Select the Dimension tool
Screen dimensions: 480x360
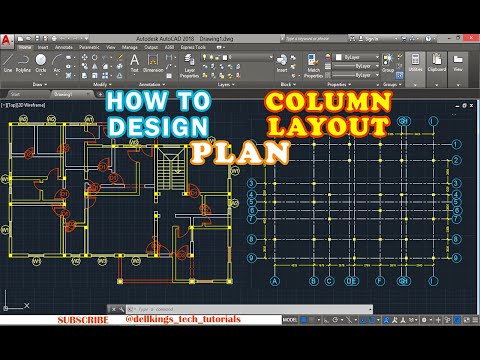pos(153,63)
